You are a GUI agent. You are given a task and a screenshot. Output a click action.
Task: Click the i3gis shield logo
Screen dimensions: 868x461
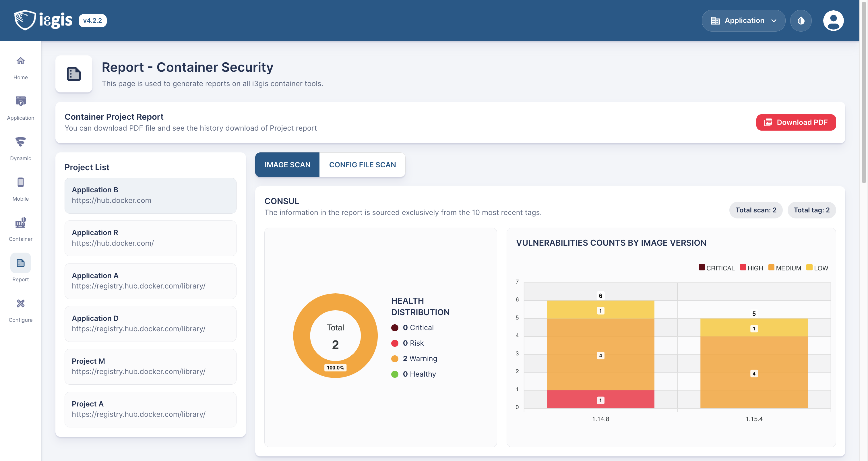pos(25,20)
